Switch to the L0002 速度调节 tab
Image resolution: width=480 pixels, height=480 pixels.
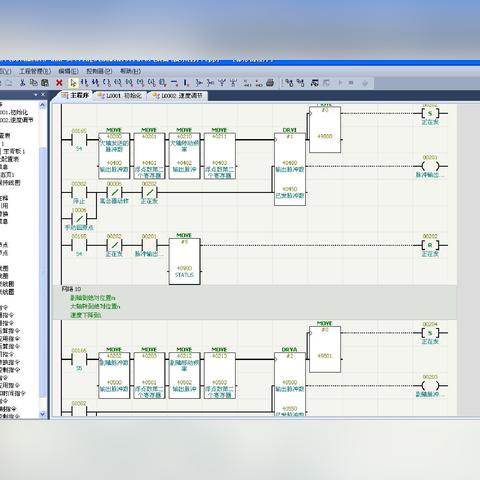pyautogui.click(x=178, y=96)
